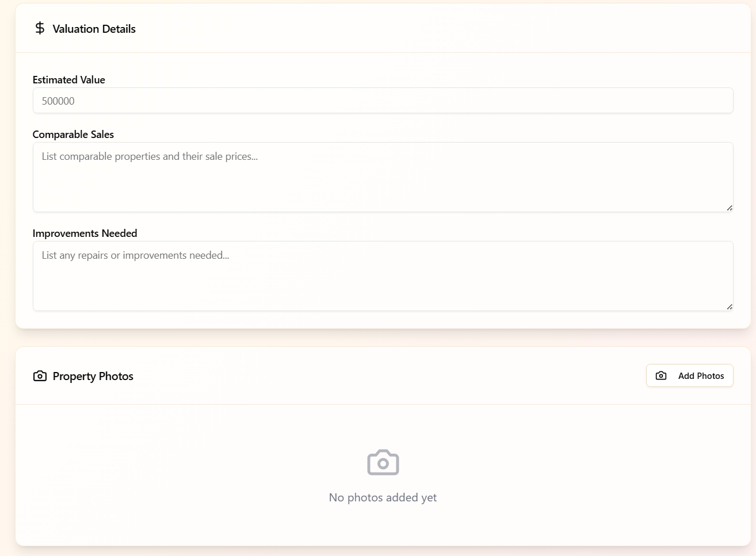Click the camera icon next to Property Photos heading
756x556 pixels.
(x=40, y=376)
